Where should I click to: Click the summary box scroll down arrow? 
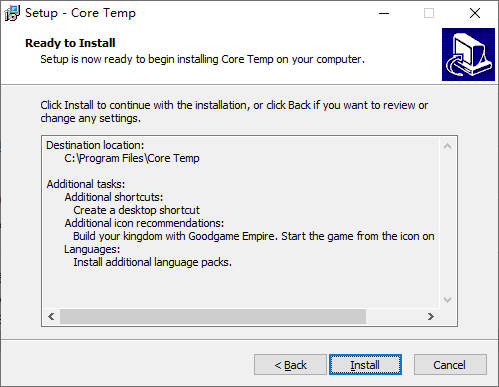(448, 300)
